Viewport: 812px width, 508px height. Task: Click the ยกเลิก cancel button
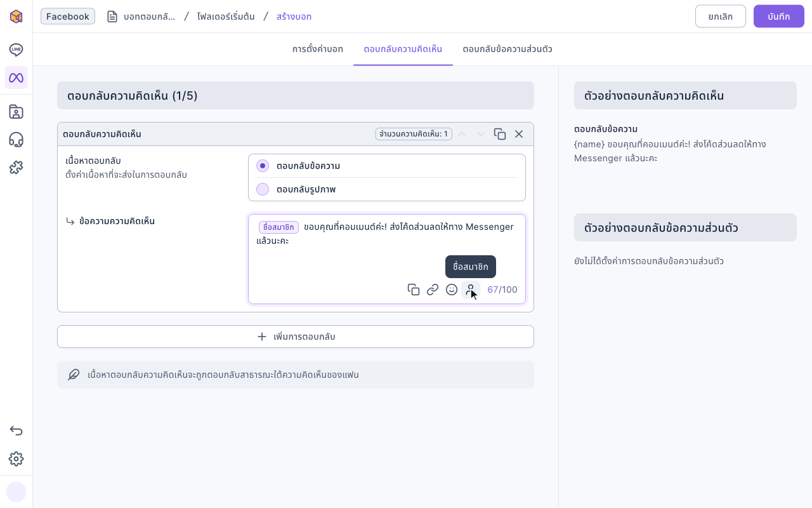point(721,17)
